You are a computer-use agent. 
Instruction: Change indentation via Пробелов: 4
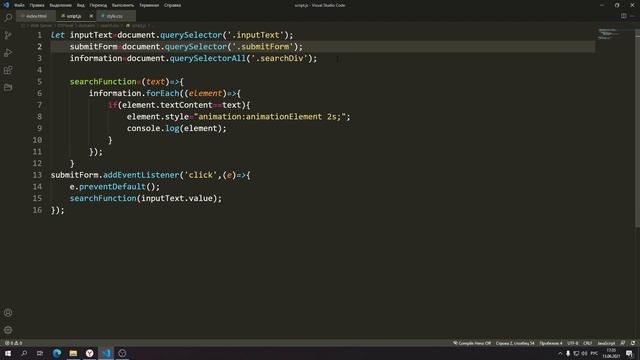point(551,343)
